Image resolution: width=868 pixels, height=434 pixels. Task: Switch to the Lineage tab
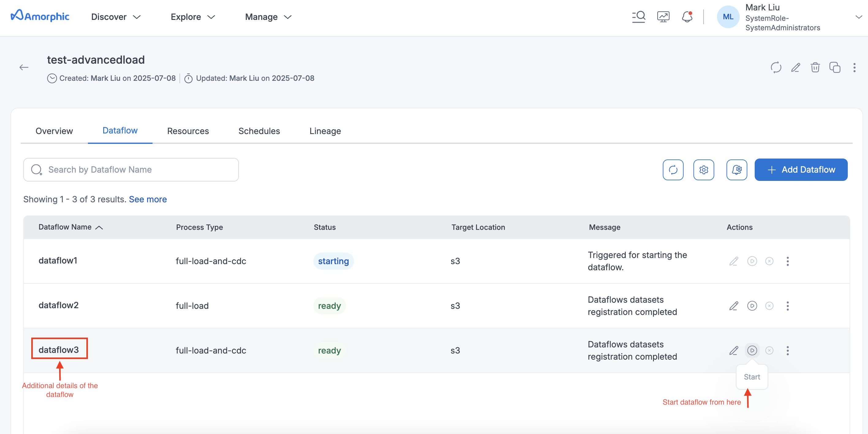coord(325,131)
